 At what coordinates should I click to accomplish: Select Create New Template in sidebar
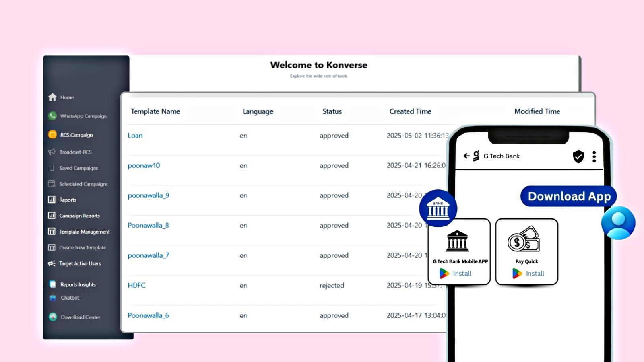coord(83,247)
